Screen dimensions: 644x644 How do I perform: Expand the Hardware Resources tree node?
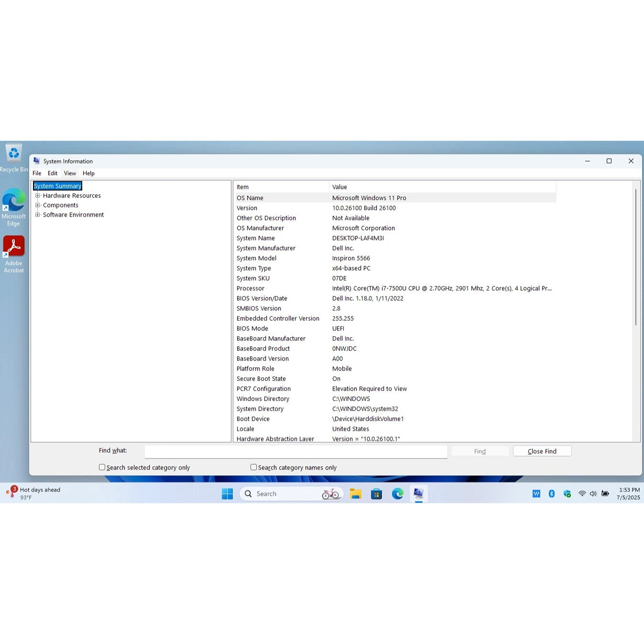point(38,196)
